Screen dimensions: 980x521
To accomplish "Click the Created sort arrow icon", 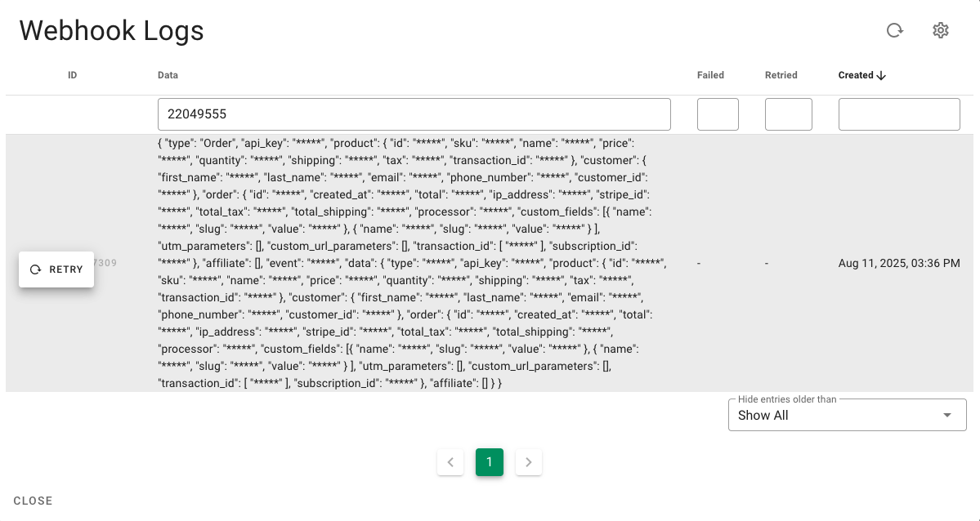I will pos(881,75).
